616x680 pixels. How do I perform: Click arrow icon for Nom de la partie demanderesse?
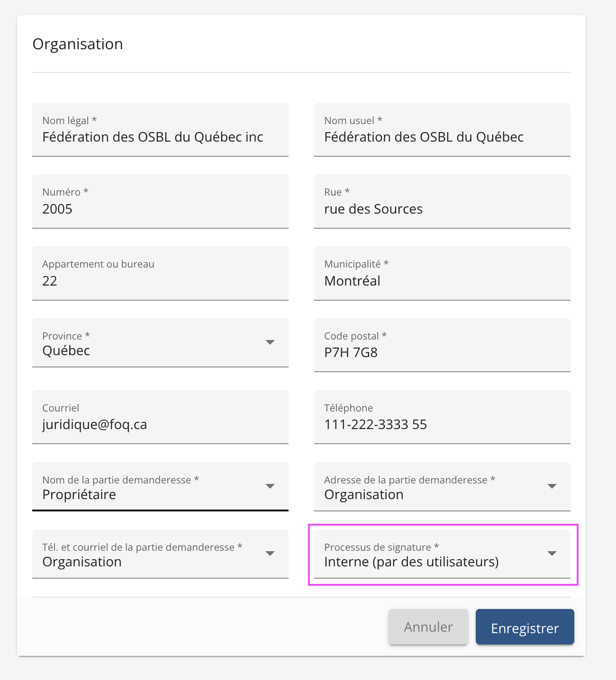tap(270, 486)
